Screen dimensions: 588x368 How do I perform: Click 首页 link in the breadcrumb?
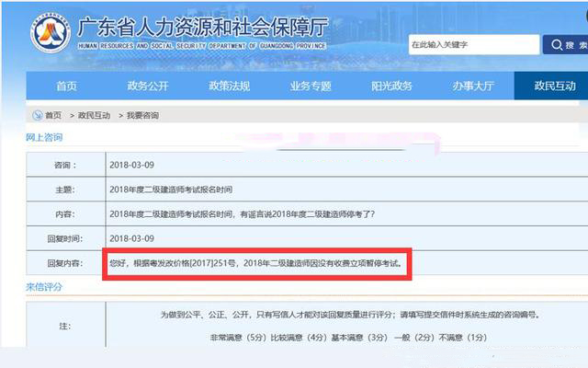(x=53, y=116)
